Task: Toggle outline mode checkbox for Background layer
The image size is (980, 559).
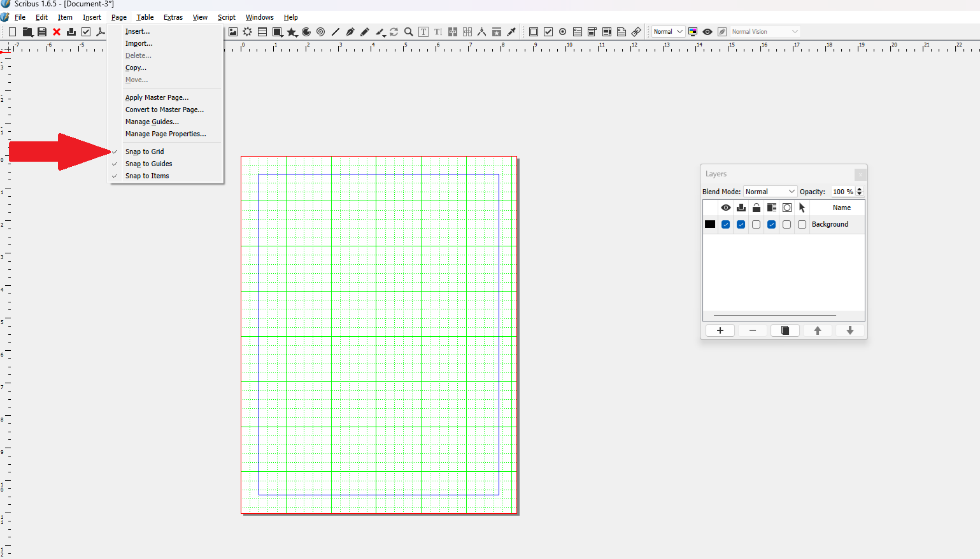Action: 787,225
